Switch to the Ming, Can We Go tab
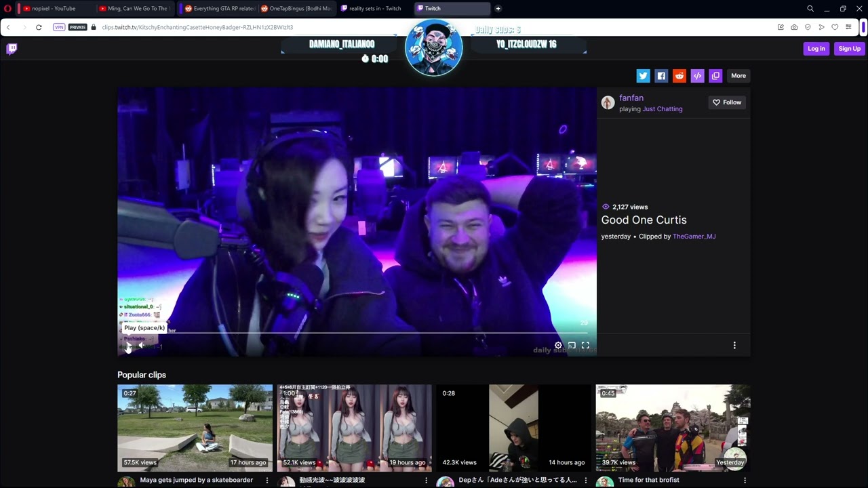868x488 pixels. pos(134,9)
